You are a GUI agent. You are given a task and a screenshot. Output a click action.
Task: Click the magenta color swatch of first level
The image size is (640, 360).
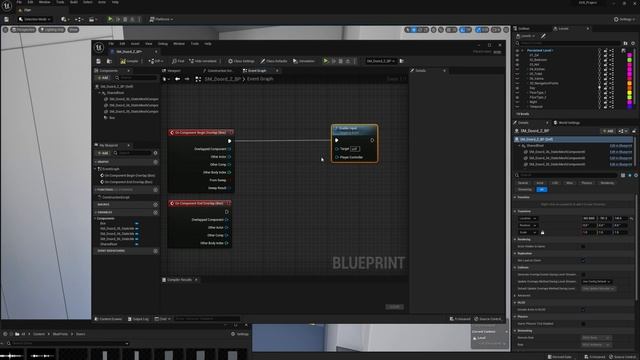pos(629,55)
